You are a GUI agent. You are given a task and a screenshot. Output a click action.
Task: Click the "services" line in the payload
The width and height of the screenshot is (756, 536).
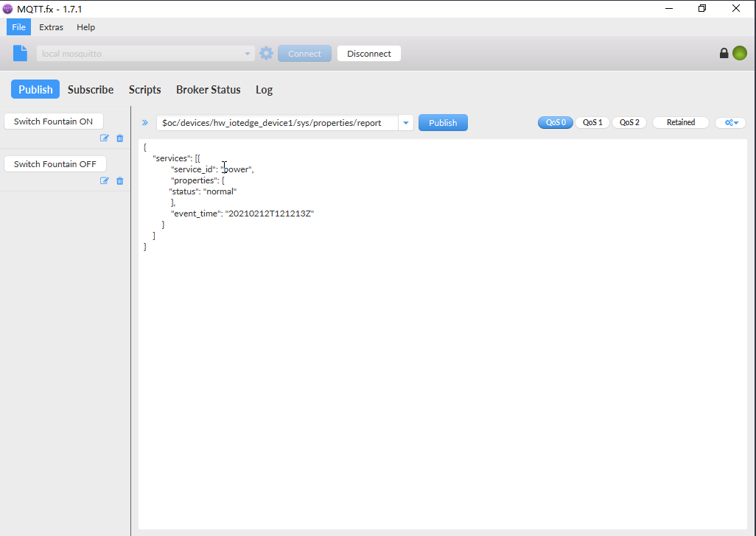pos(176,158)
